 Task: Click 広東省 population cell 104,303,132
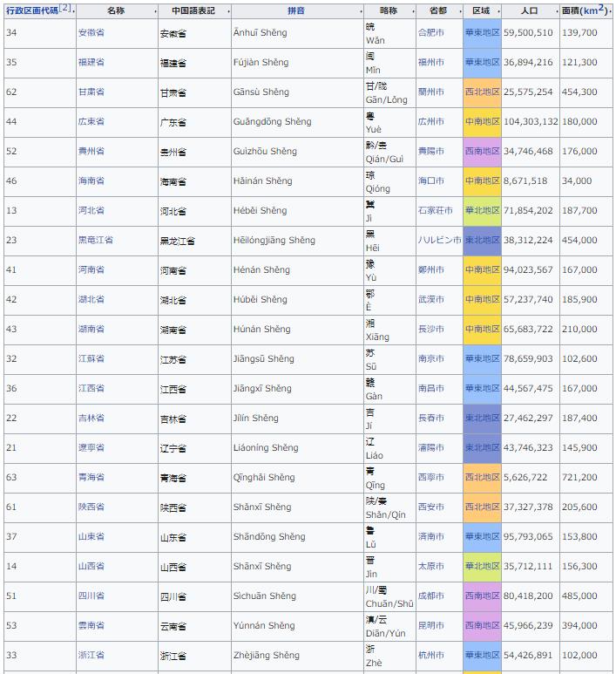click(x=530, y=122)
